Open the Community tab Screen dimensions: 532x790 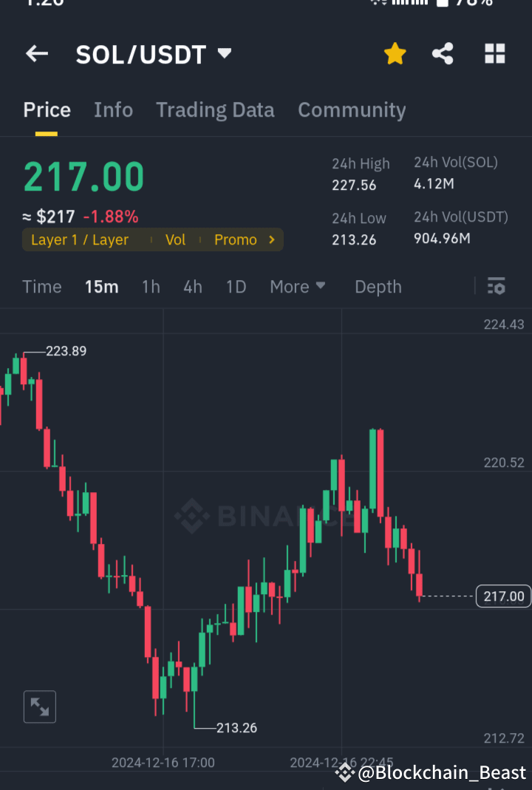tap(352, 109)
